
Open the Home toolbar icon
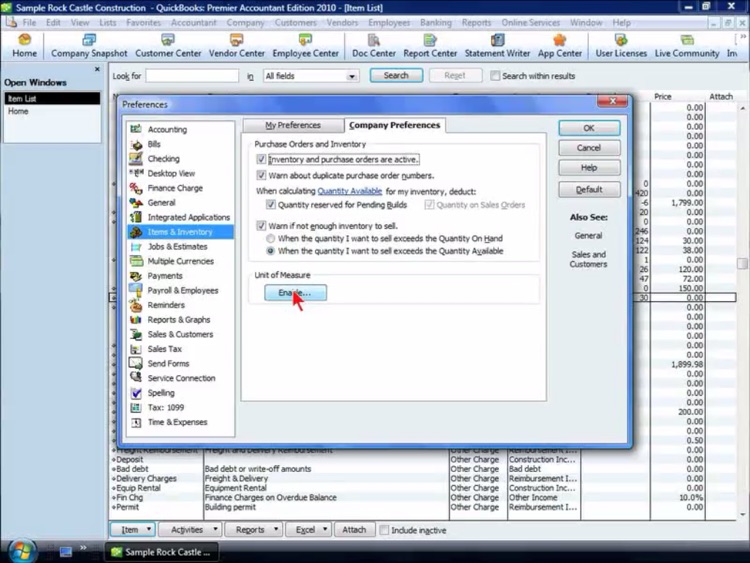point(24,46)
